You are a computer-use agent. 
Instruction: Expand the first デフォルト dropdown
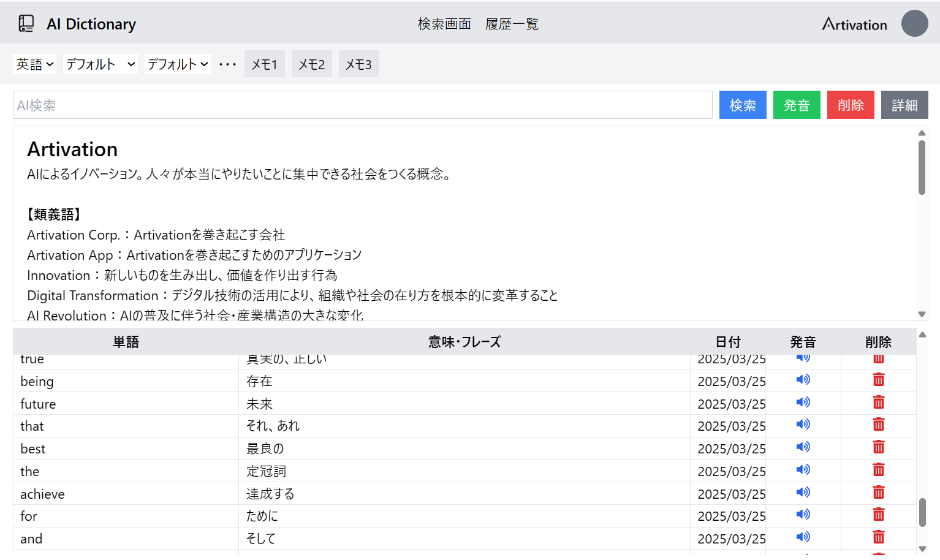click(100, 64)
